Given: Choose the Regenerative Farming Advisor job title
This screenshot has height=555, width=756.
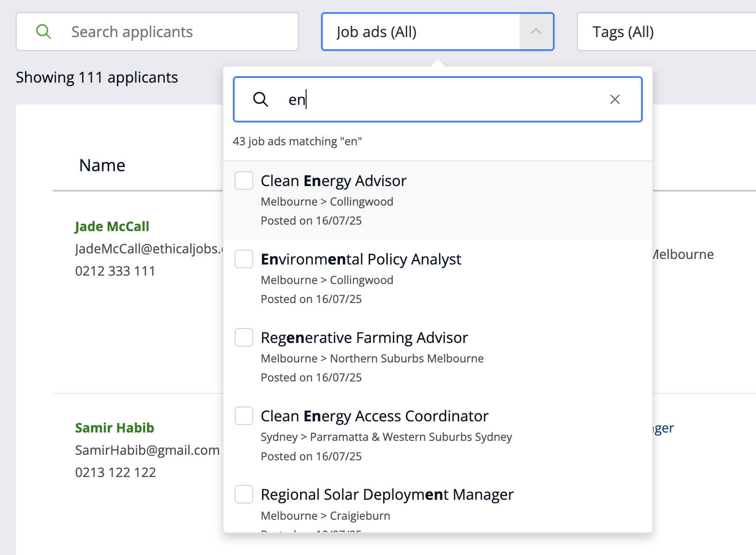Looking at the screenshot, I should pyautogui.click(x=364, y=337).
